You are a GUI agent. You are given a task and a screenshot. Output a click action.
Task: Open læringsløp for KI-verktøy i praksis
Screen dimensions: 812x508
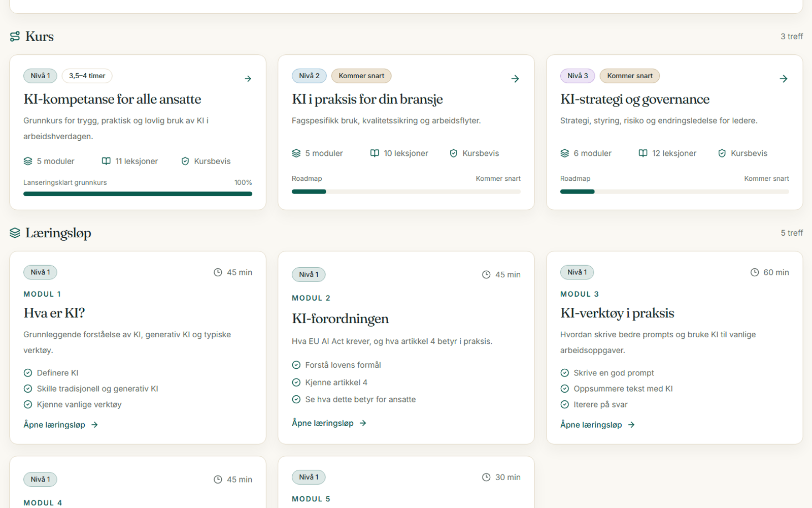click(598, 425)
